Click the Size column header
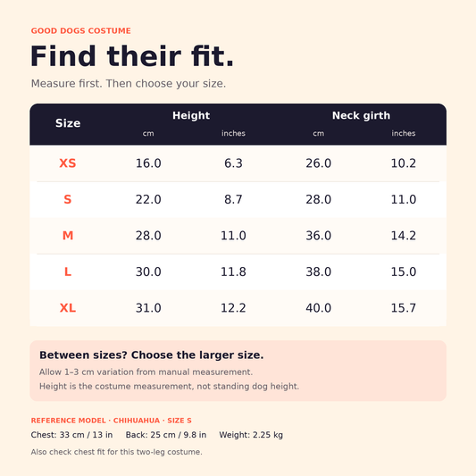 (68, 123)
